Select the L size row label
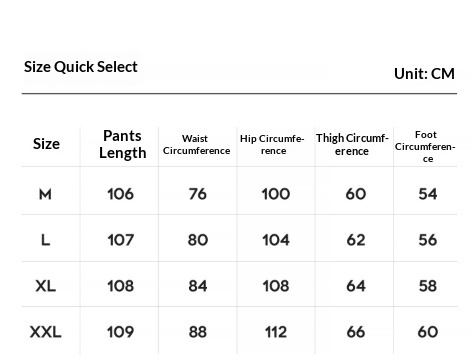The image size is (472, 361). (x=45, y=240)
